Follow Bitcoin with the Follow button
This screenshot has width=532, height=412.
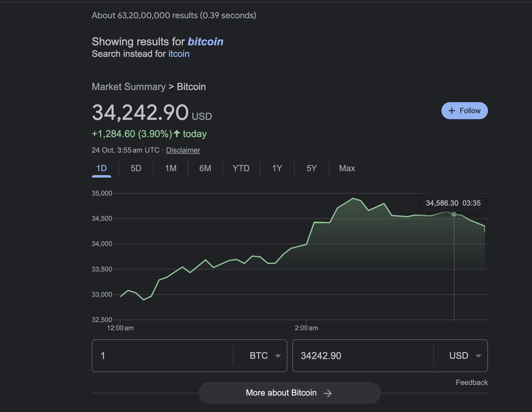pyautogui.click(x=464, y=111)
